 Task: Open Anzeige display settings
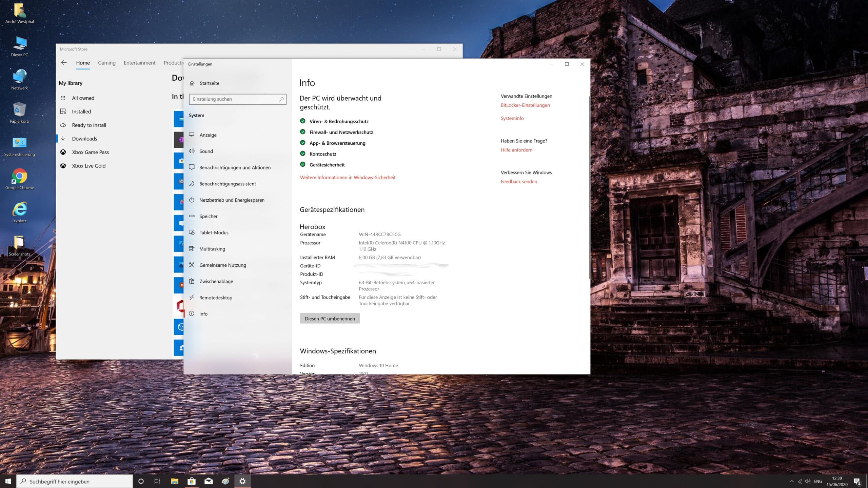[237, 135]
